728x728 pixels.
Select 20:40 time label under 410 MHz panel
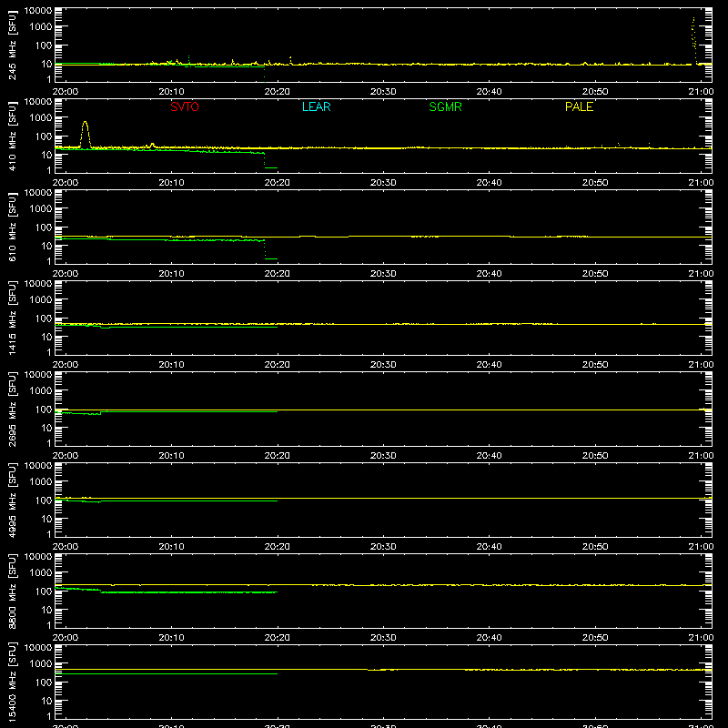[x=489, y=183]
